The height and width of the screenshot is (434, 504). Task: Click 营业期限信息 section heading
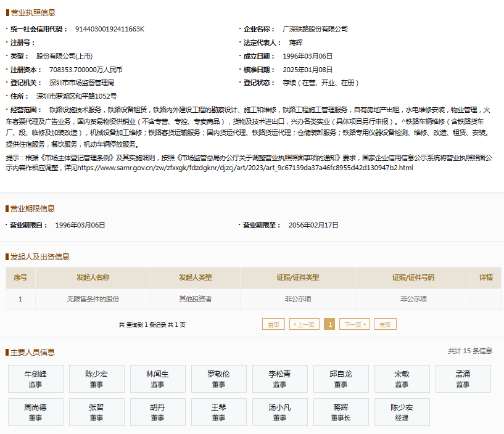click(33, 209)
